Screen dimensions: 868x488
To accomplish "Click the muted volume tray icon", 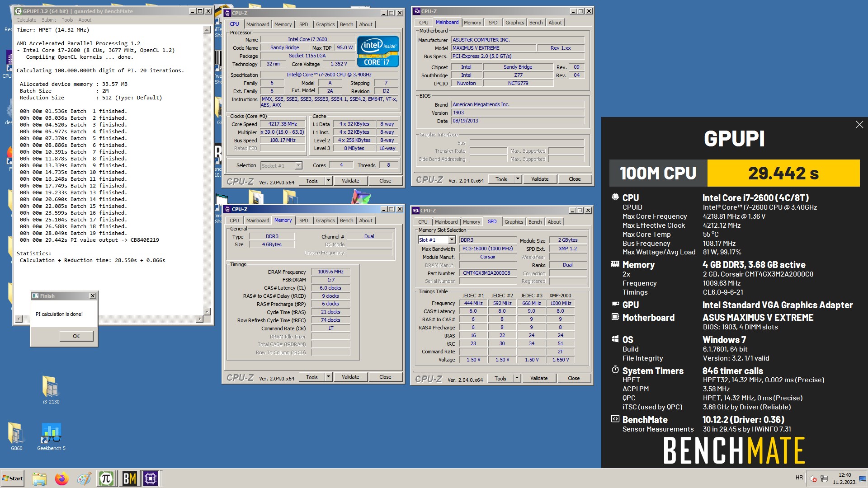I will coord(813,479).
